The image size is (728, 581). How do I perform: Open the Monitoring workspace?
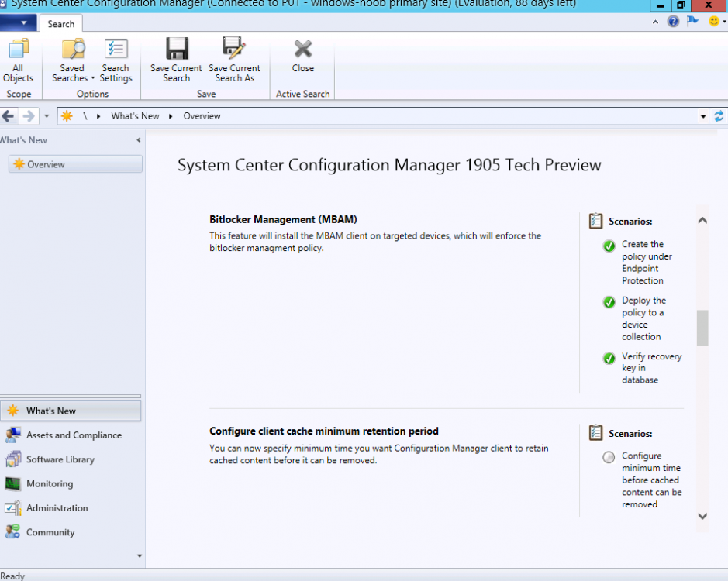point(71,483)
